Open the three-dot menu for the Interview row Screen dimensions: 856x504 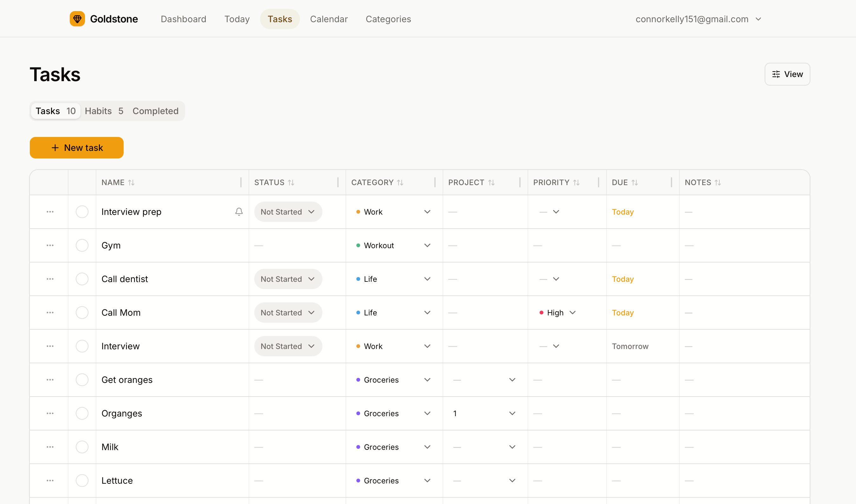tap(50, 346)
